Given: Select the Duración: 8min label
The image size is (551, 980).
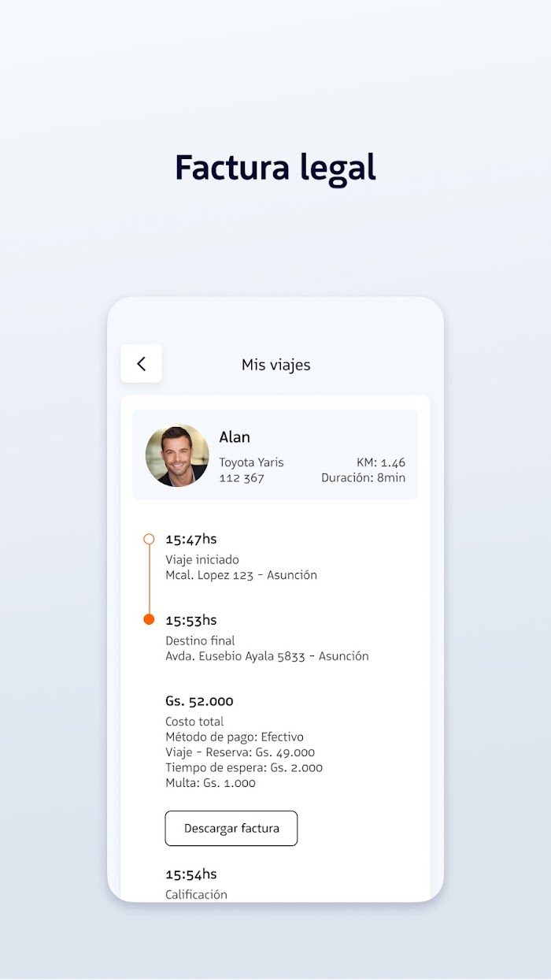Looking at the screenshot, I should click(363, 478).
